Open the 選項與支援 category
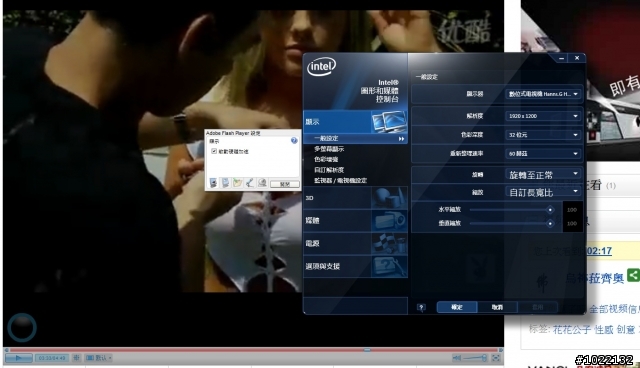The height and width of the screenshot is (368, 640). 355,266
